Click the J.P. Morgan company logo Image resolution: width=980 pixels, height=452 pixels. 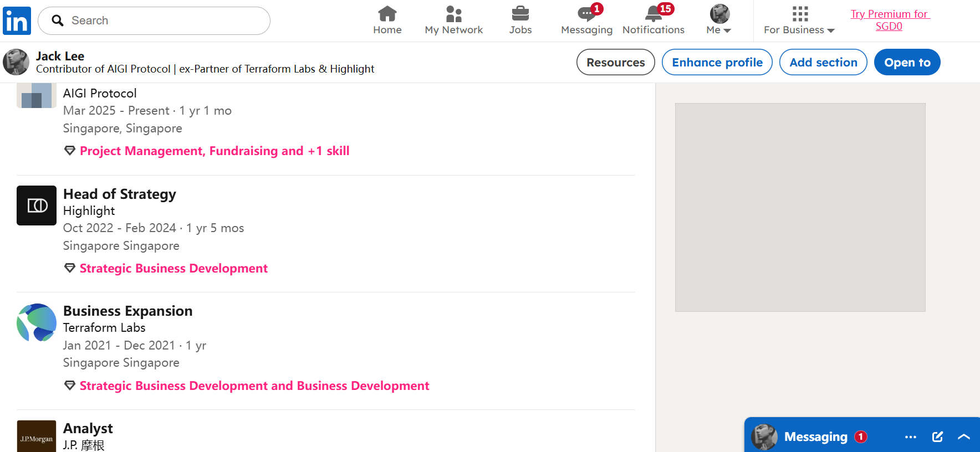[x=37, y=436]
